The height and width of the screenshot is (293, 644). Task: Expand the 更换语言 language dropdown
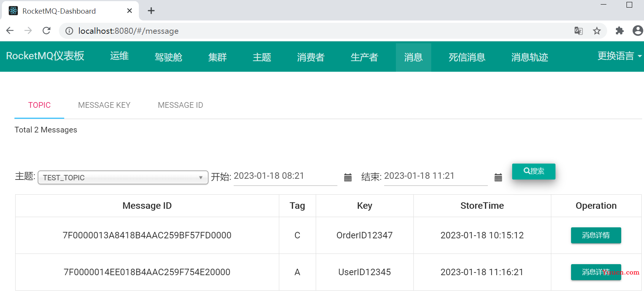pyautogui.click(x=619, y=56)
